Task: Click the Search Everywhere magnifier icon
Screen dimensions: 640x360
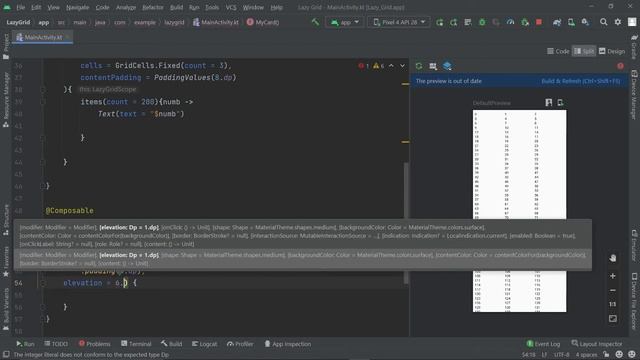Action: click(x=603, y=22)
